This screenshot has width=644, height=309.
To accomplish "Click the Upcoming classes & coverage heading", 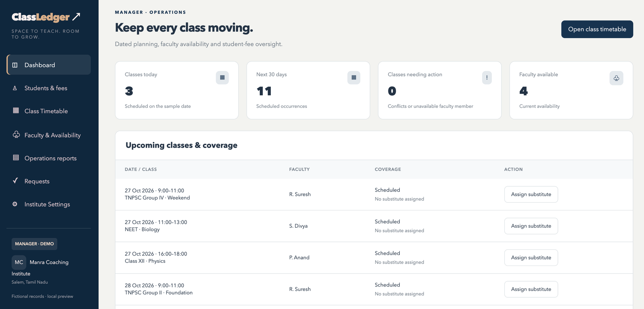I will click(182, 145).
